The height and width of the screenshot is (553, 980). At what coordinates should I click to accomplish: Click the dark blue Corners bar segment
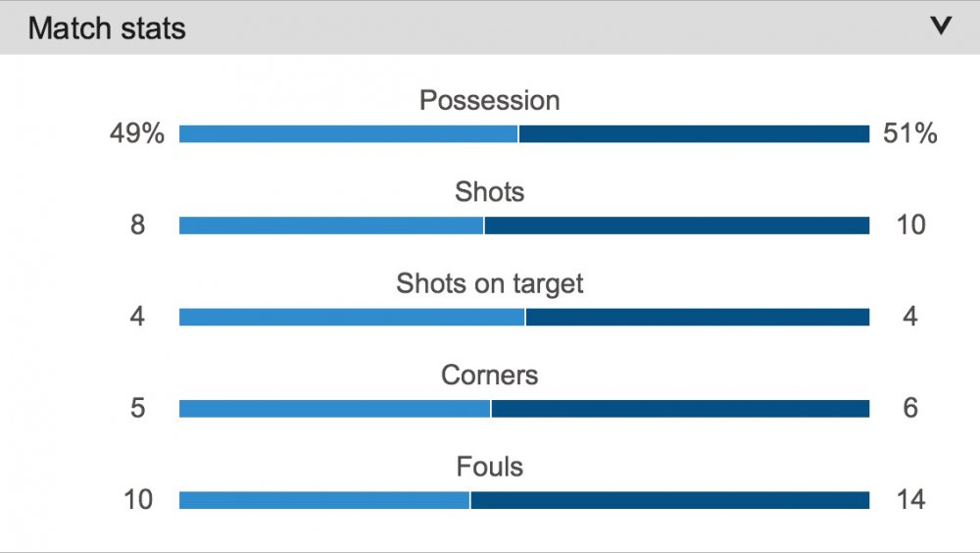[x=680, y=408]
